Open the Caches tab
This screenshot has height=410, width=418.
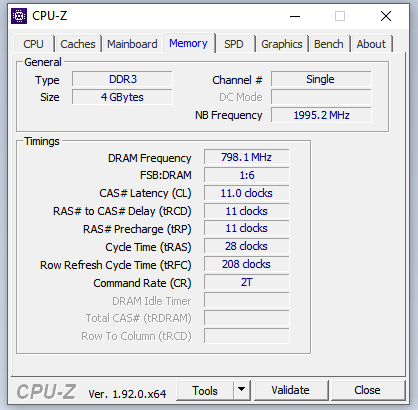pyautogui.click(x=78, y=44)
